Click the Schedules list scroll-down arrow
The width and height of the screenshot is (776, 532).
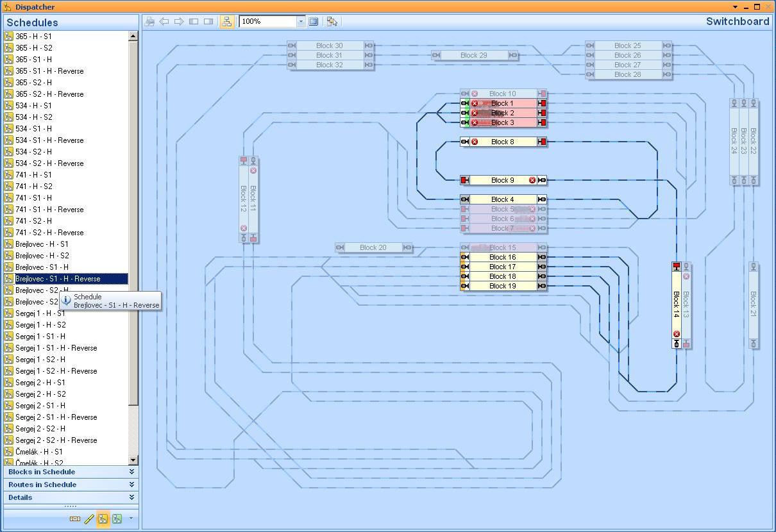[x=133, y=460]
